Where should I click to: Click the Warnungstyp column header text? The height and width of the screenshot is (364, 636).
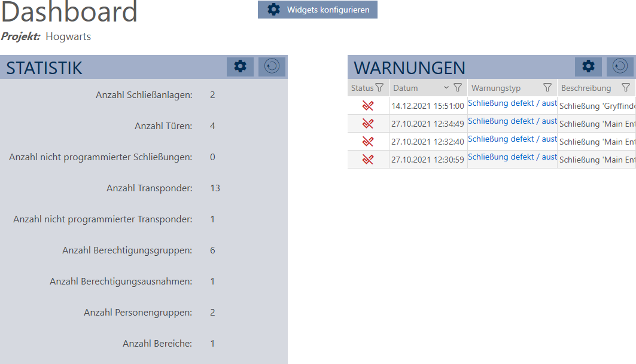[x=496, y=88]
